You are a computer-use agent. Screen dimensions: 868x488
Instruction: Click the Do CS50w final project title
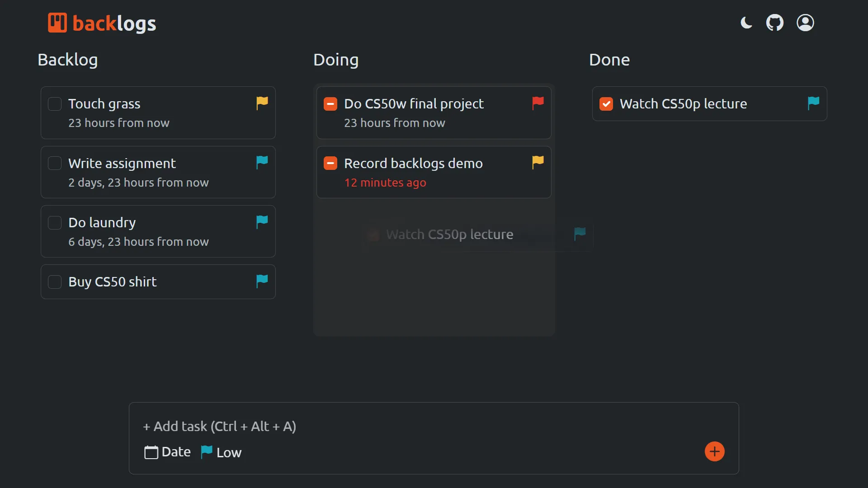tap(414, 104)
